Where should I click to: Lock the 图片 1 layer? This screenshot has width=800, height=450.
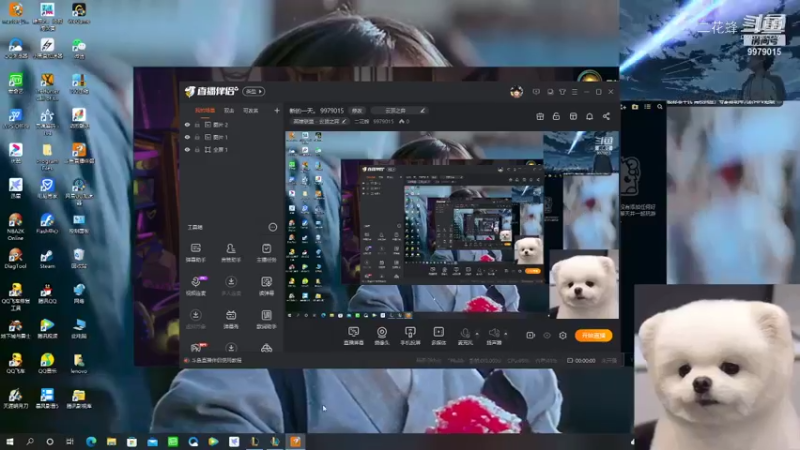click(x=197, y=137)
